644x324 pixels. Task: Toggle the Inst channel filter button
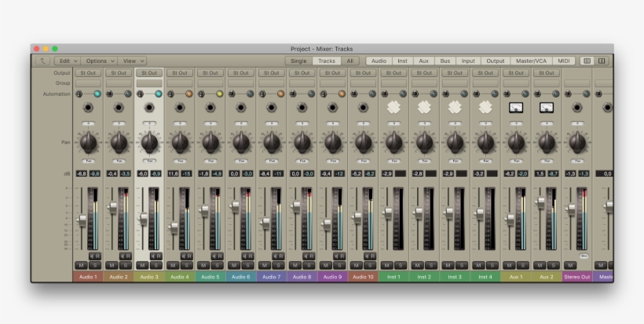tap(402, 61)
